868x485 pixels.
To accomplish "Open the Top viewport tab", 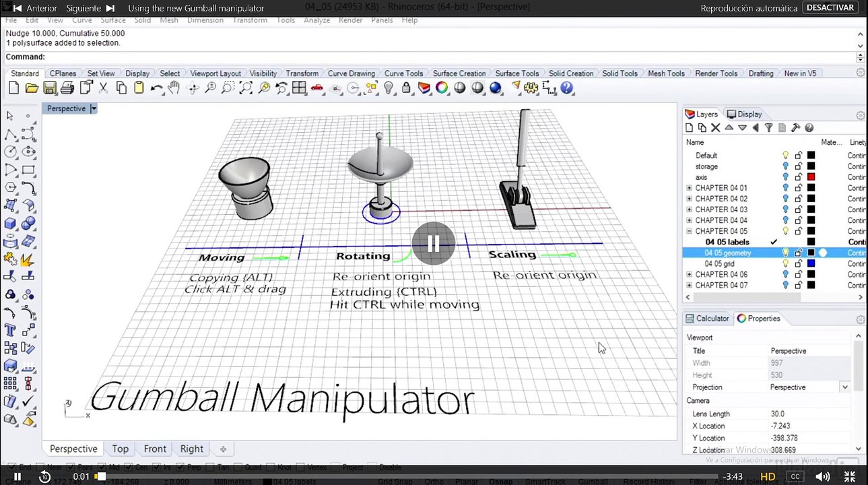I will [121, 449].
